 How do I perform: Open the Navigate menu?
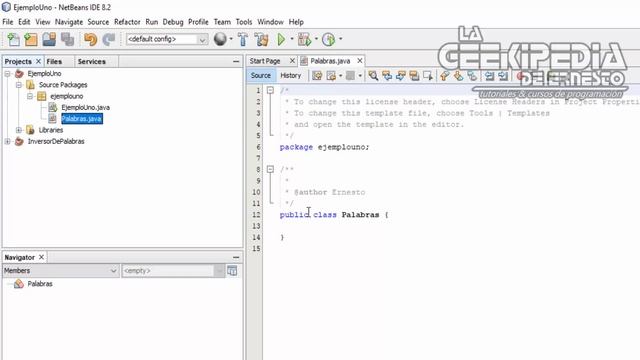69,22
